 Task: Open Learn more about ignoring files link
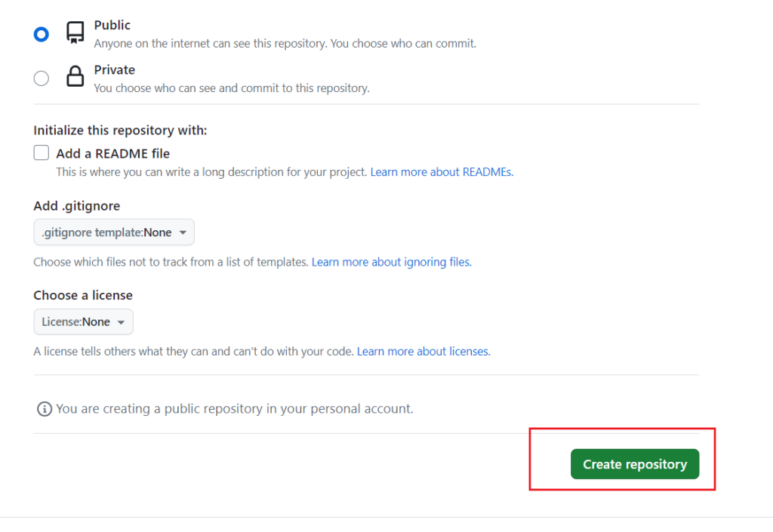[392, 262]
